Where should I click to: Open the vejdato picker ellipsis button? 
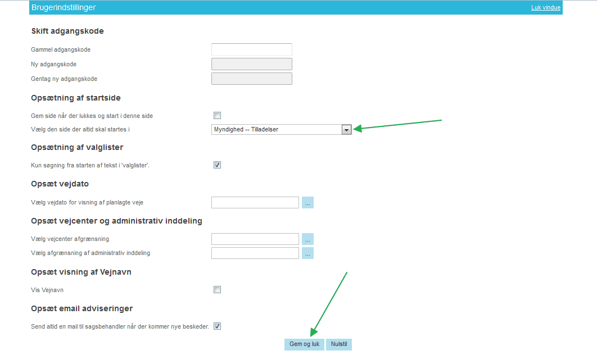pos(307,203)
